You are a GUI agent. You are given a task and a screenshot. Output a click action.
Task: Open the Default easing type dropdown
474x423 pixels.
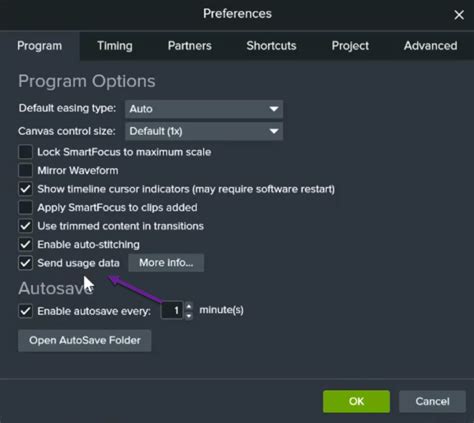pyautogui.click(x=204, y=109)
